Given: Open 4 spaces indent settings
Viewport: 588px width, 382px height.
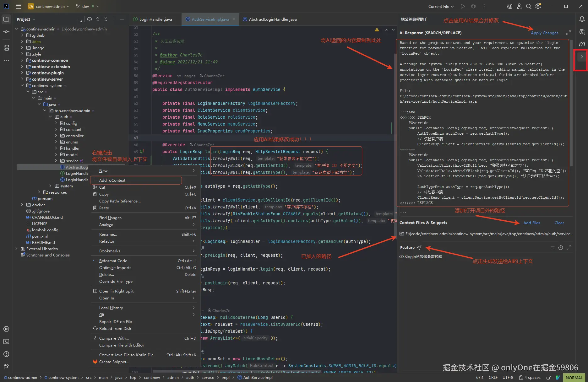Looking at the screenshot, I should click(530, 378).
